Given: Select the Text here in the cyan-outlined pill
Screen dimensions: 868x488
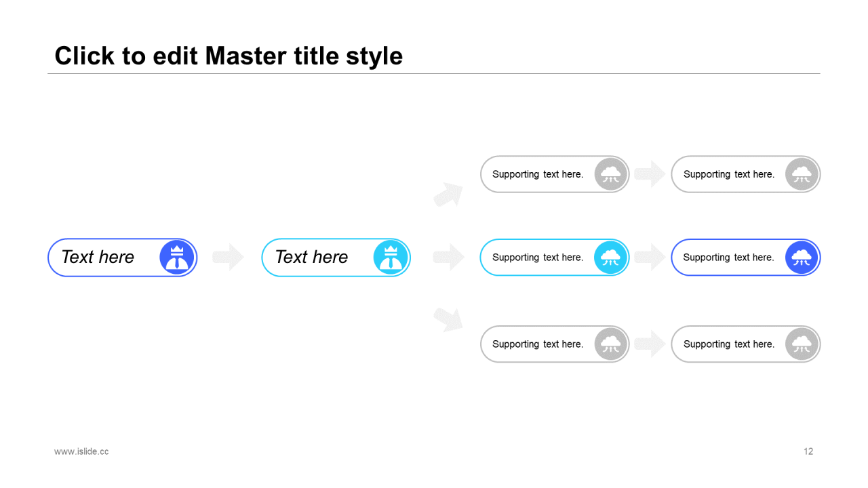Looking at the screenshot, I should point(311,257).
